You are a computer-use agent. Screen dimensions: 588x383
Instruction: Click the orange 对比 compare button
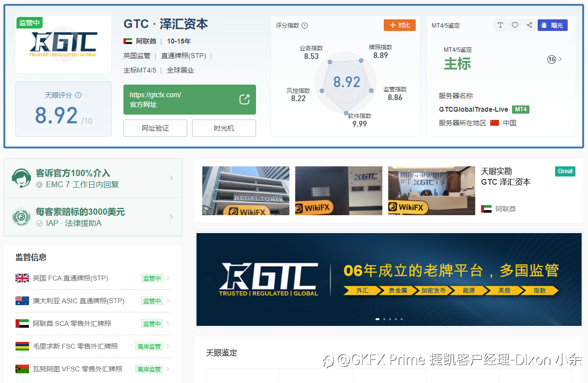pyautogui.click(x=400, y=25)
